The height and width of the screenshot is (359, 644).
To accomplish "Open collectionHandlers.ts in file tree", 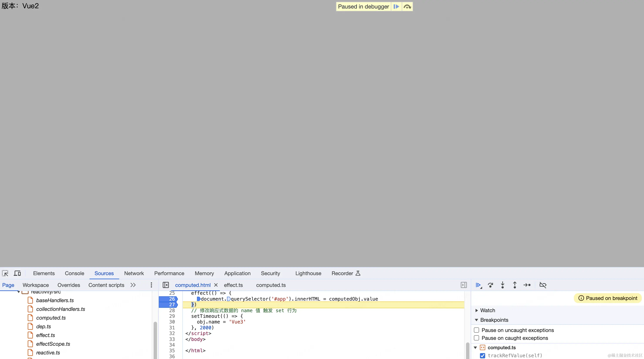I will click(61, 309).
